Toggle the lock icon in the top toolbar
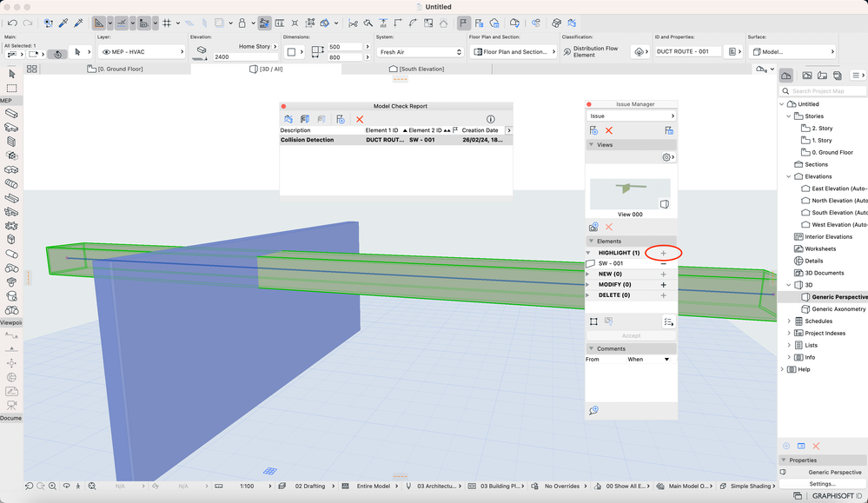868x503 pixels. (242, 23)
